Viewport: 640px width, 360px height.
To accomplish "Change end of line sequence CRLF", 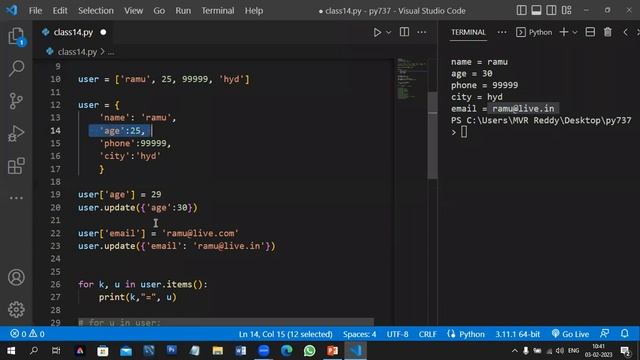I will pyautogui.click(x=427, y=334).
